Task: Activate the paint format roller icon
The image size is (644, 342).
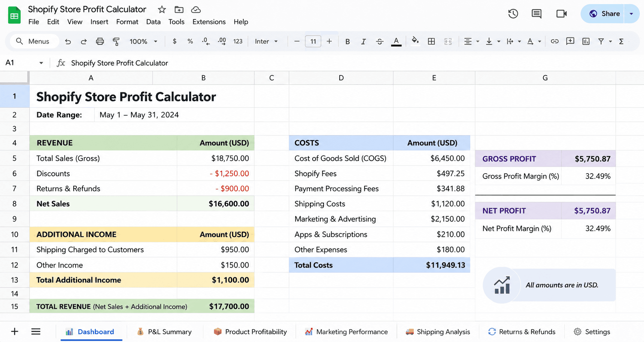Action: pos(116,42)
